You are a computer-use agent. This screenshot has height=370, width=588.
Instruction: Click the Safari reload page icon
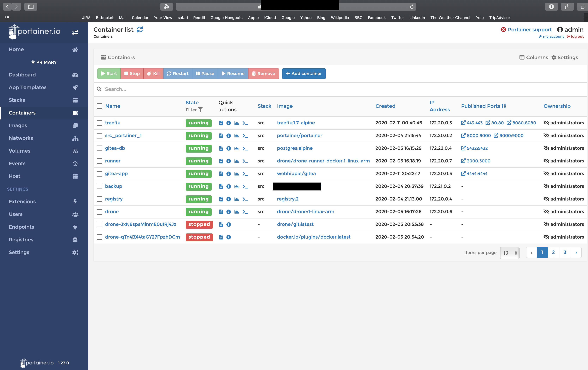pyautogui.click(x=412, y=7)
